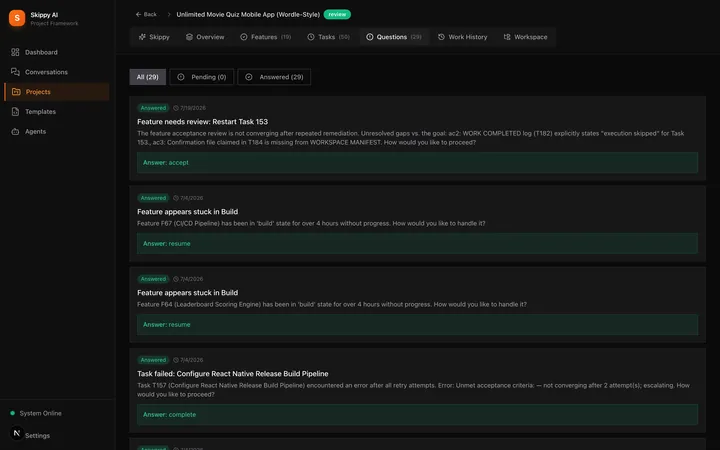Click the Templates document icon

(15, 112)
